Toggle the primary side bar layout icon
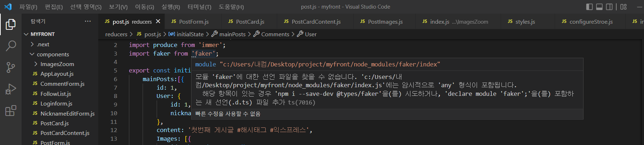Viewport: 644px width, 145px height. click(x=589, y=6)
